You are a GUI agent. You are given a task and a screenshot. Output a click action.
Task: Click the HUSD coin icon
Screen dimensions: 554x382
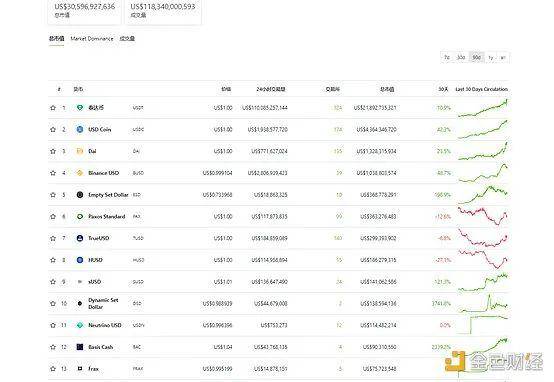pyautogui.click(x=80, y=260)
